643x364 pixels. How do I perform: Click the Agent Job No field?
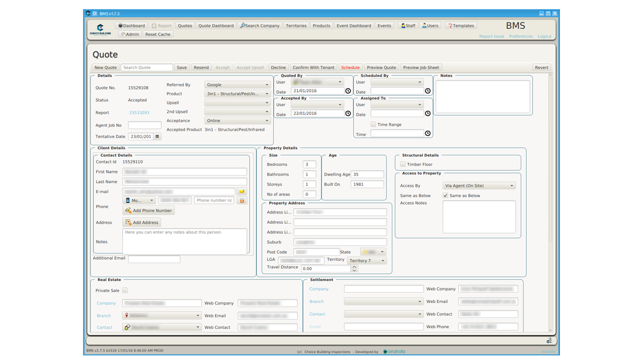click(x=145, y=125)
